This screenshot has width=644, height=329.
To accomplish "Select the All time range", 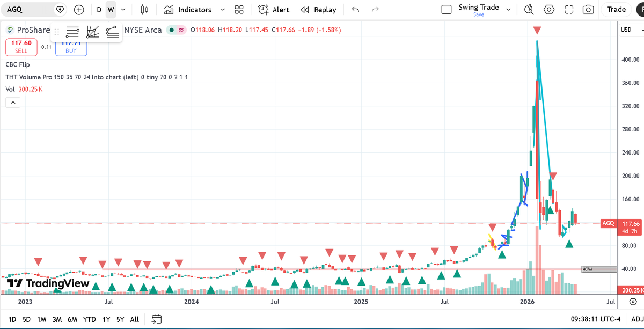I will click(x=135, y=319).
